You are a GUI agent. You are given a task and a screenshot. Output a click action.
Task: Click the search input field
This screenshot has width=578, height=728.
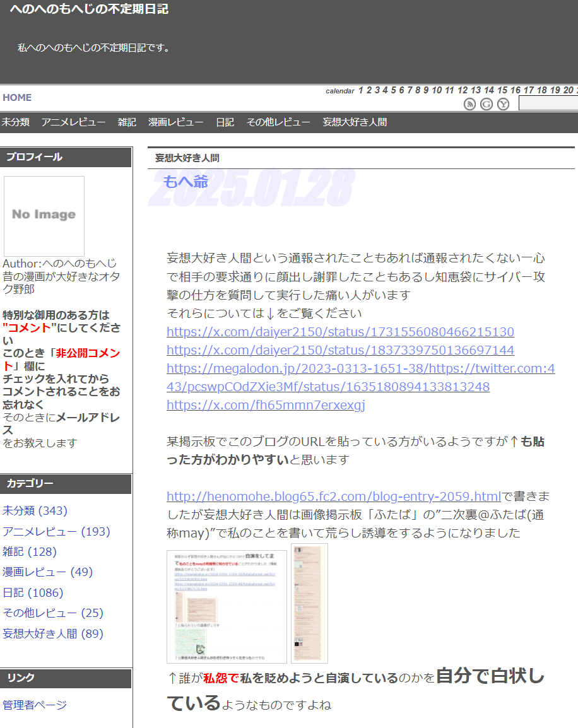click(x=548, y=103)
